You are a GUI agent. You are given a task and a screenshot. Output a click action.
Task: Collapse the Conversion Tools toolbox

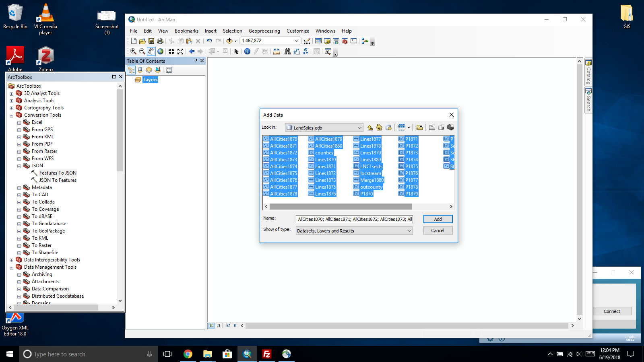click(x=11, y=115)
